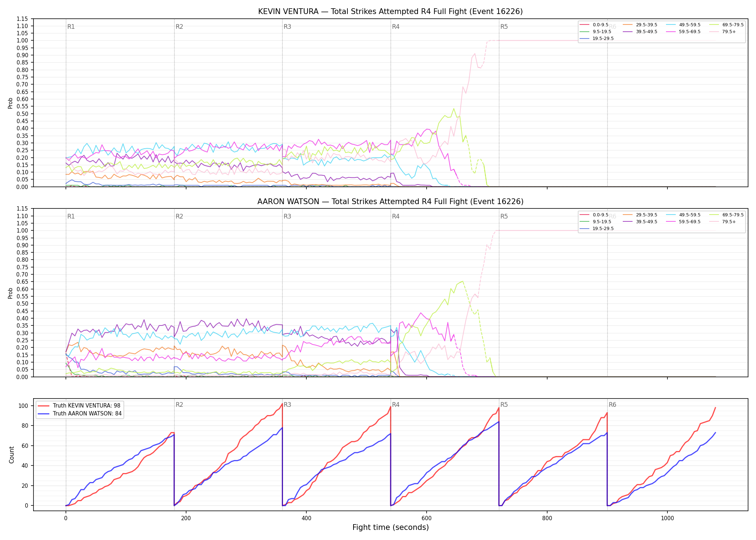The width and height of the screenshot is (756, 540).
Task: Click 59.5-69.5 legend entry in Kevin Ventura chart
Action: (683, 32)
